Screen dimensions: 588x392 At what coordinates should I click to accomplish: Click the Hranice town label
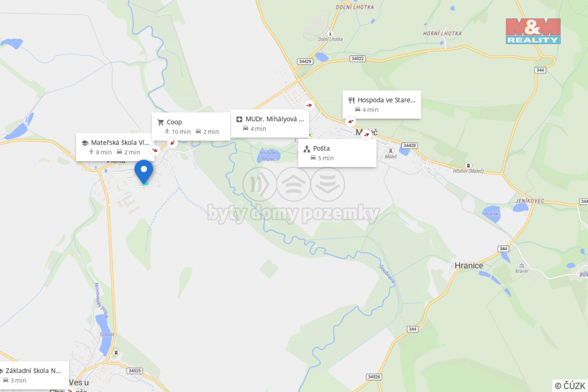(x=469, y=266)
